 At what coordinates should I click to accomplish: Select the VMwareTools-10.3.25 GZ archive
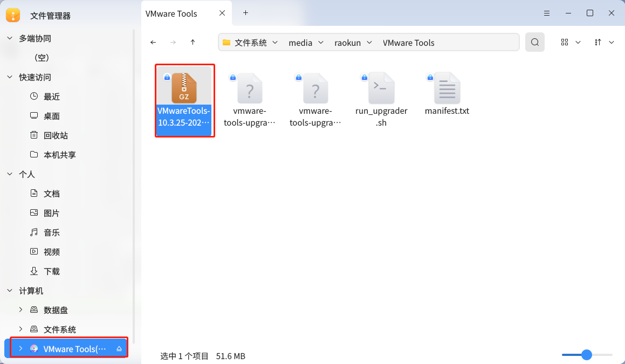click(184, 100)
